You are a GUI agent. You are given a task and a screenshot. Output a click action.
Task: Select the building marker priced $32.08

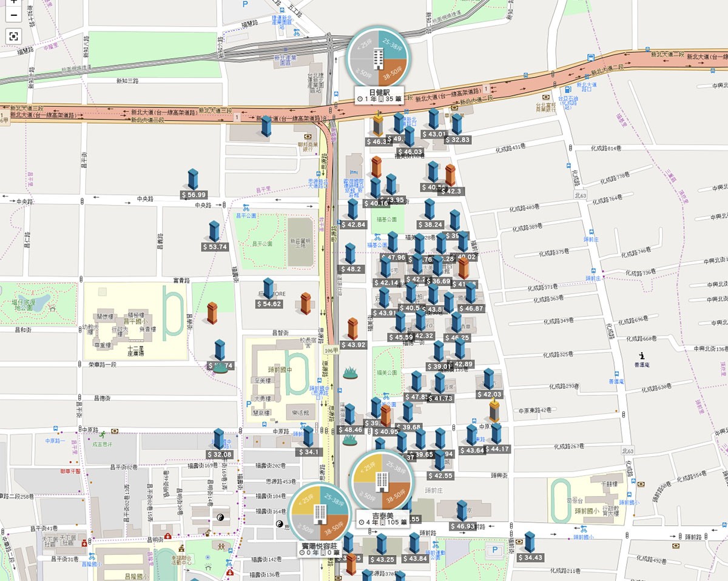219,440
